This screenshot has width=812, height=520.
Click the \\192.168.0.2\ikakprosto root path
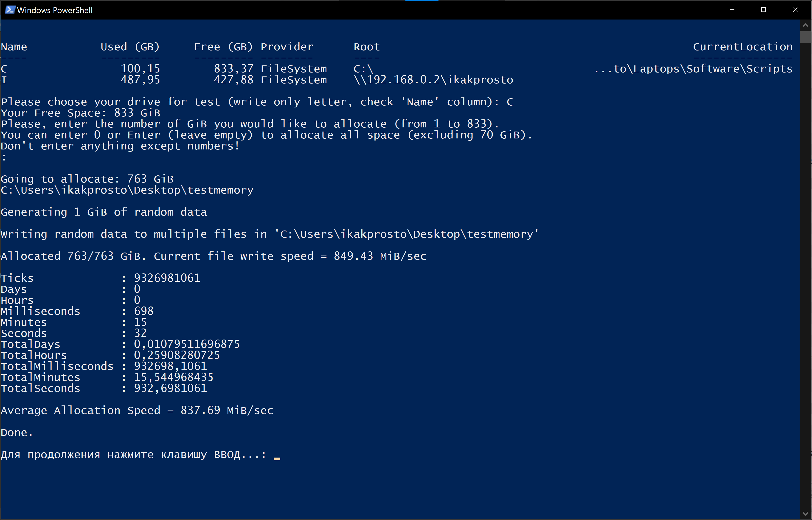click(x=433, y=80)
